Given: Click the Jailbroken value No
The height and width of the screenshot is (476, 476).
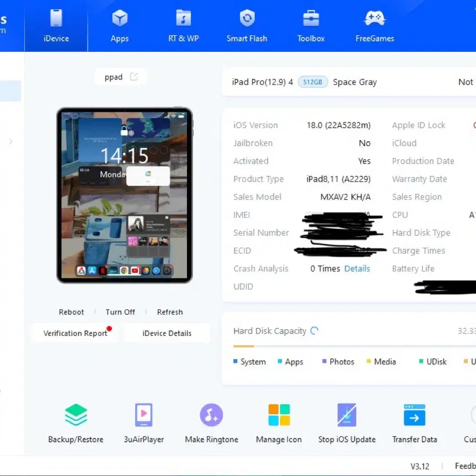Looking at the screenshot, I should (365, 143).
